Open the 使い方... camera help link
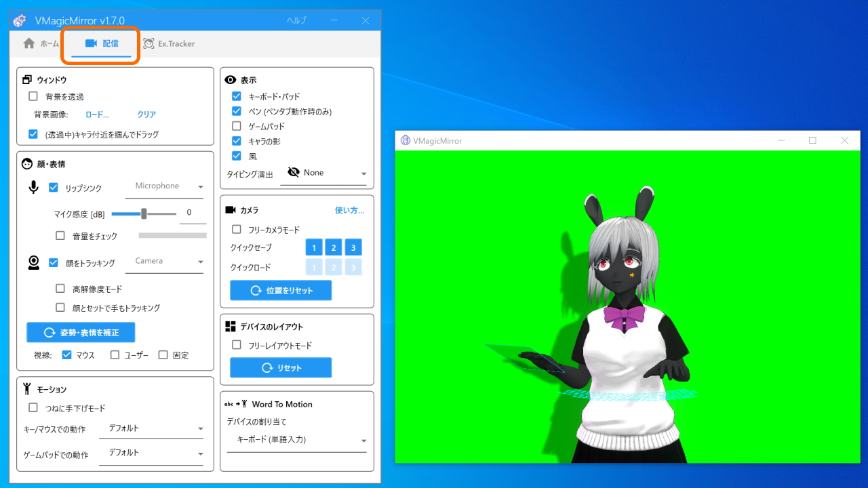 [x=350, y=210]
